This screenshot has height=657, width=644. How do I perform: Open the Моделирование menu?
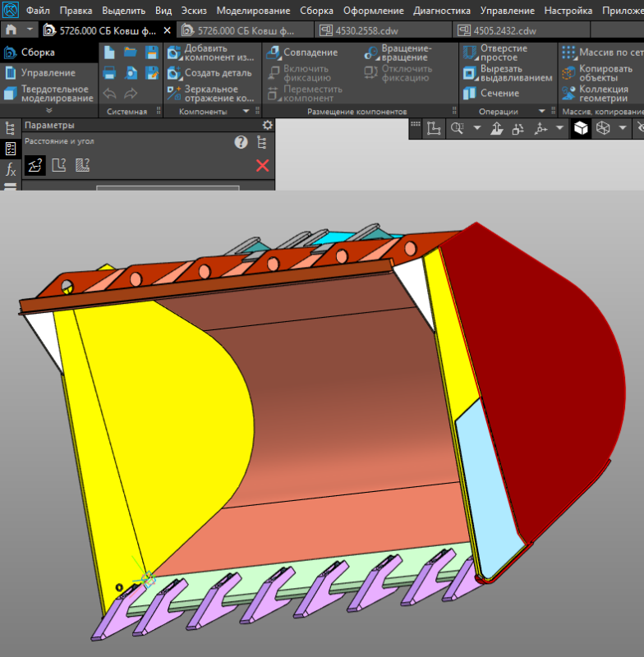click(253, 11)
